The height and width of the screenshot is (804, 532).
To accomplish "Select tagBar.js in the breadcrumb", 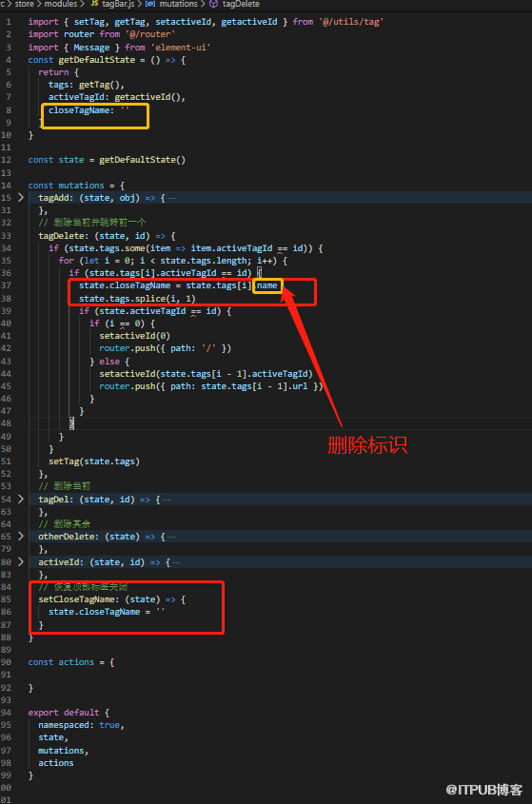I will pyautogui.click(x=118, y=4).
